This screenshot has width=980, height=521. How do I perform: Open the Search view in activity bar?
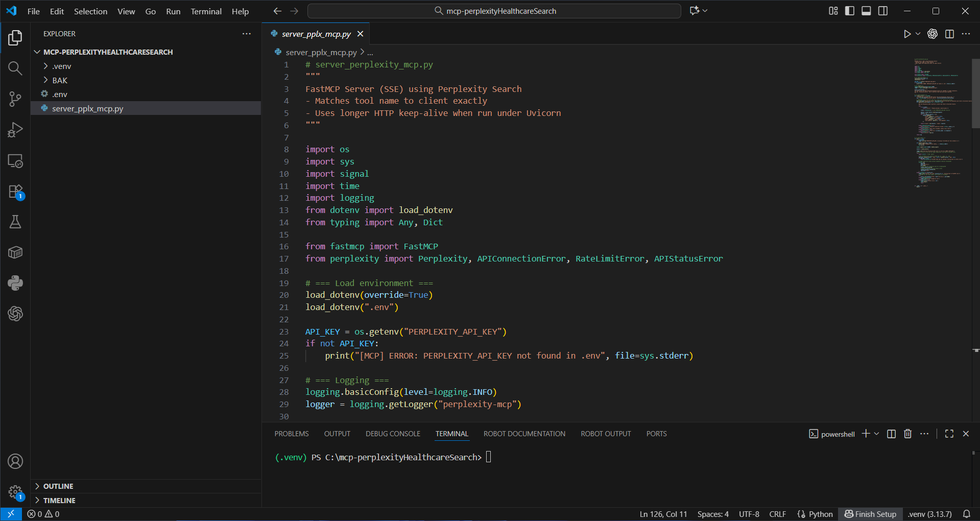(x=15, y=68)
